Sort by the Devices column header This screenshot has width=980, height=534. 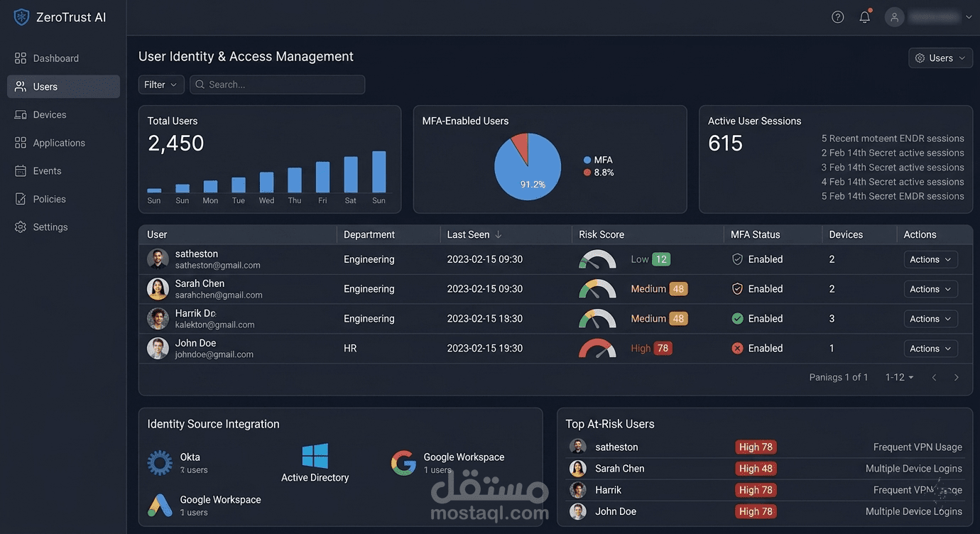(x=846, y=234)
